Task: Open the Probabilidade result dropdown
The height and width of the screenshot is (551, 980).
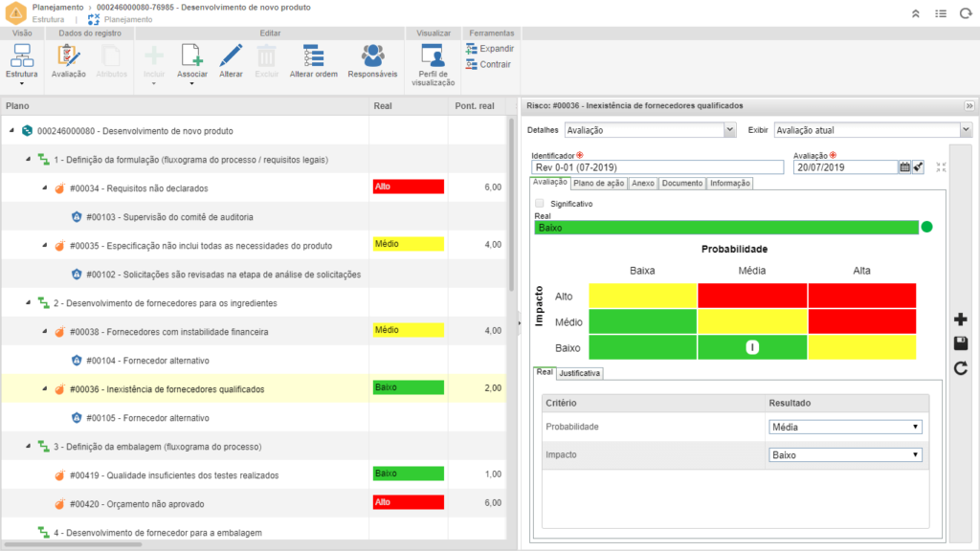Action: pos(846,428)
